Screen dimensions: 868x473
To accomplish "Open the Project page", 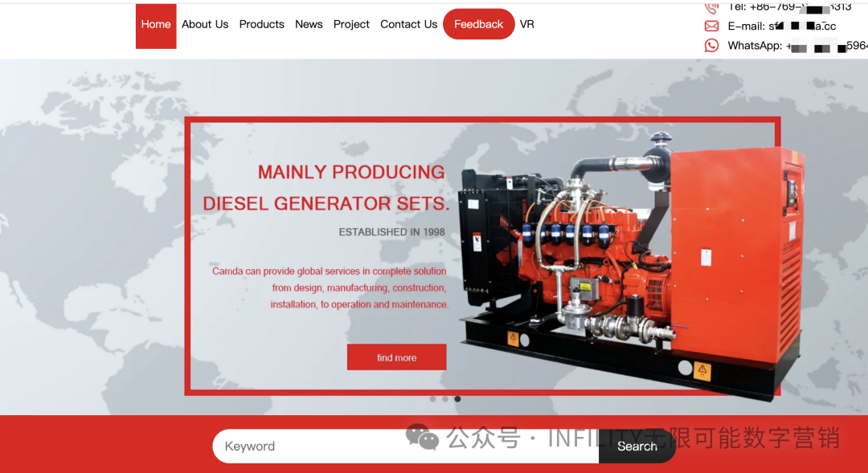I will point(351,24).
